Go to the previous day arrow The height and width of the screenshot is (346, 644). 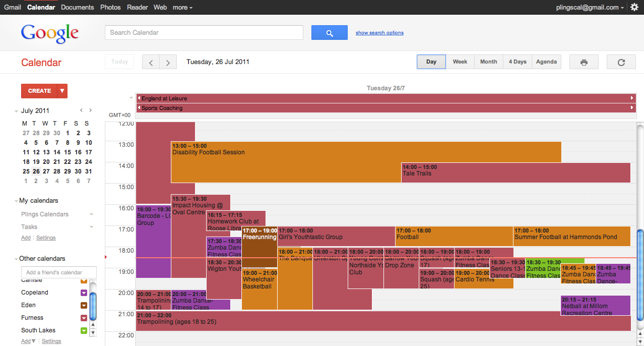click(x=151, y=63)
